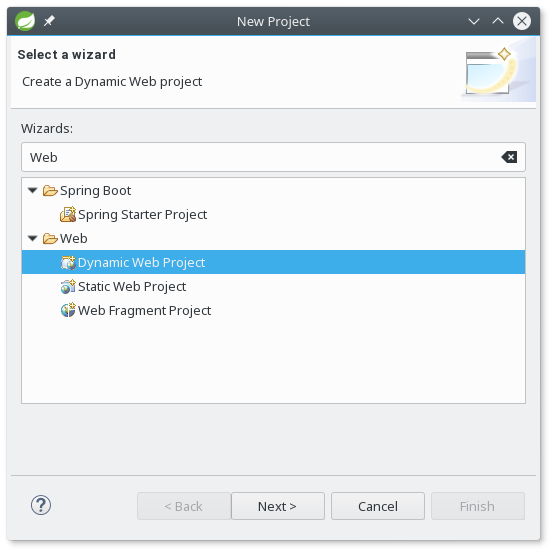The height and width of the screenshot is (553, 553).
Task: Focus the Wizards filter text field
Action: [261, 157]
